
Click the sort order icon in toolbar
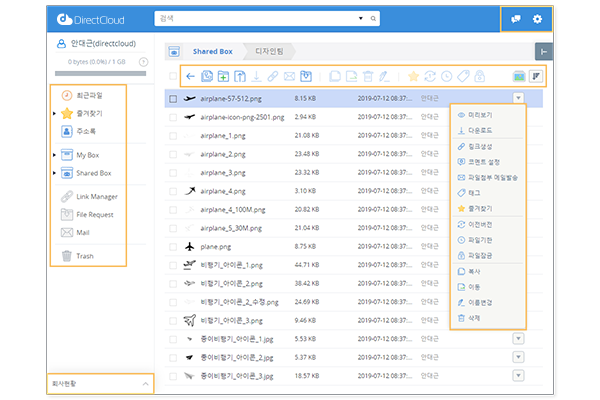click(x=536, y=76)
